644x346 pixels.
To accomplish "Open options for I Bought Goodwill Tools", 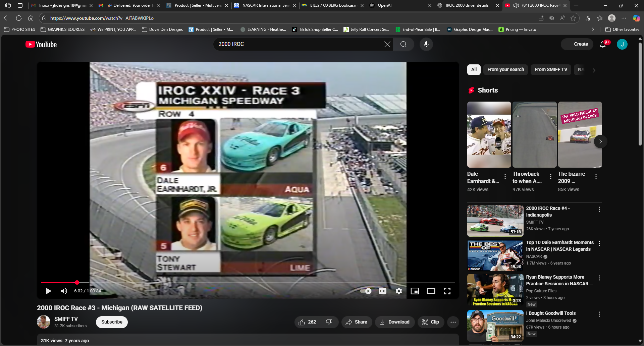I will coord(599,314).
